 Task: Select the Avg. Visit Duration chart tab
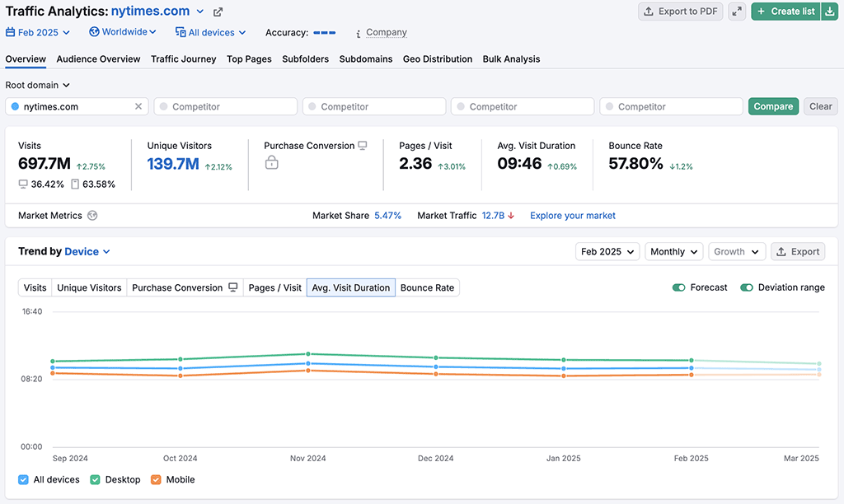tap(351, 287)
